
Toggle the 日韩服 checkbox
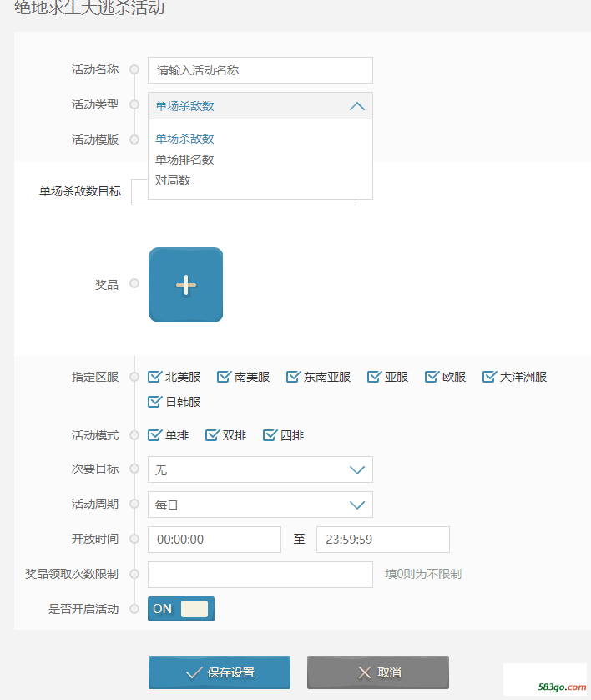(154, 402)
